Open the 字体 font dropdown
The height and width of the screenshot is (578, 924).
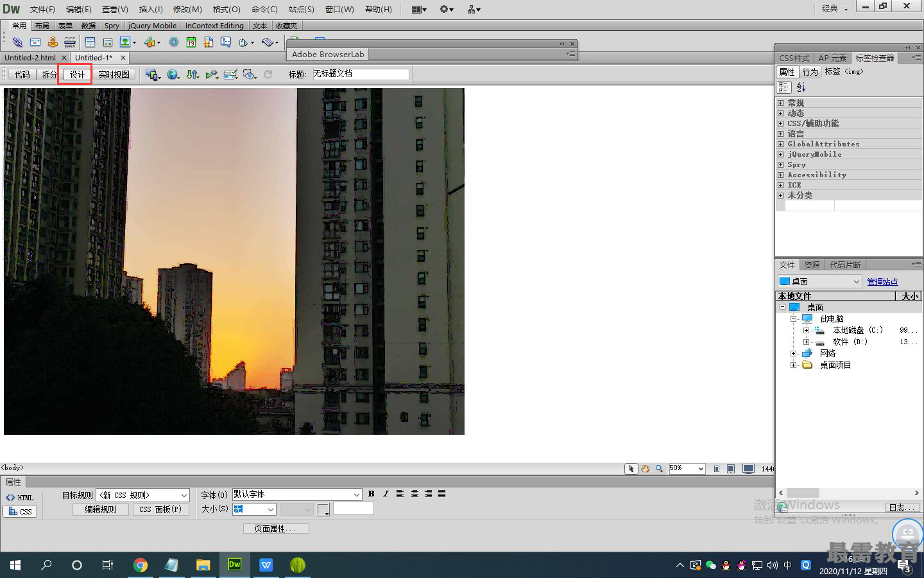click(297, 495)
